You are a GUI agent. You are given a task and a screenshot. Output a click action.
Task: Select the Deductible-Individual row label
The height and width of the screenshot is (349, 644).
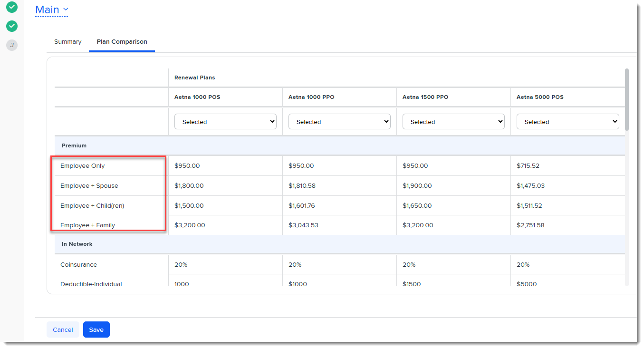pos(91,284)
